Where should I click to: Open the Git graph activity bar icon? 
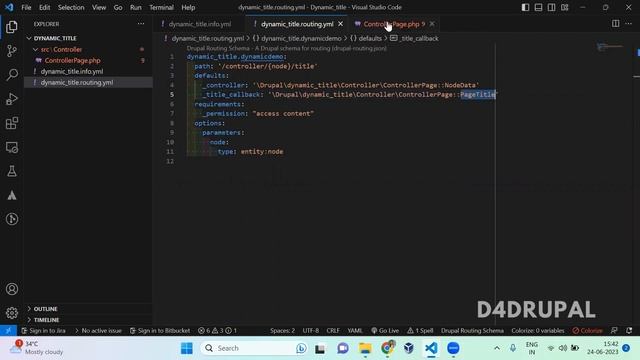[12, 219]
